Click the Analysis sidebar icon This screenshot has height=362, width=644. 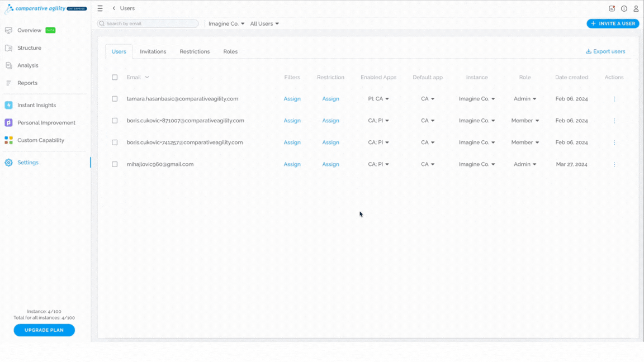8,66
